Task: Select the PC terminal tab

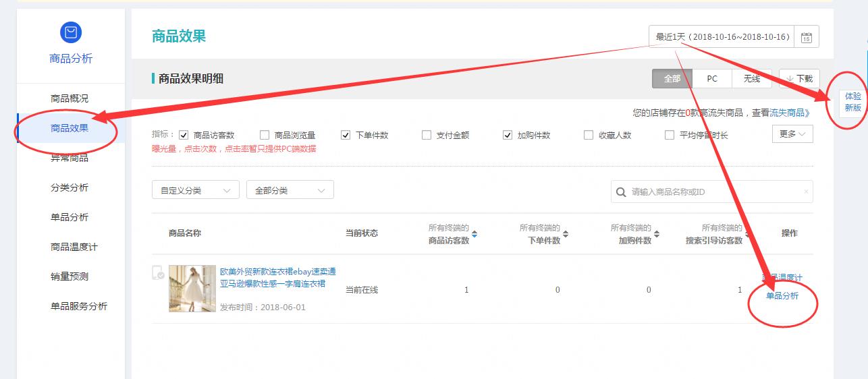Action: coord(712,79)
